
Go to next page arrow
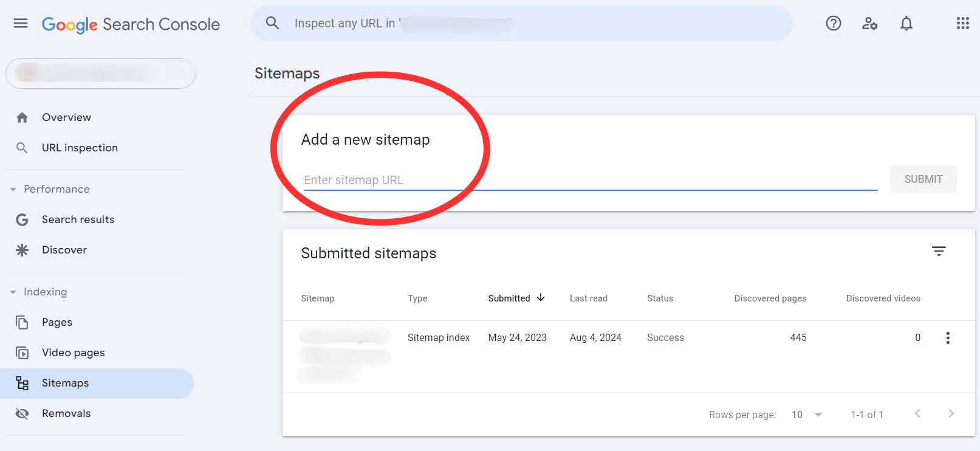click(x=951, y=414)
